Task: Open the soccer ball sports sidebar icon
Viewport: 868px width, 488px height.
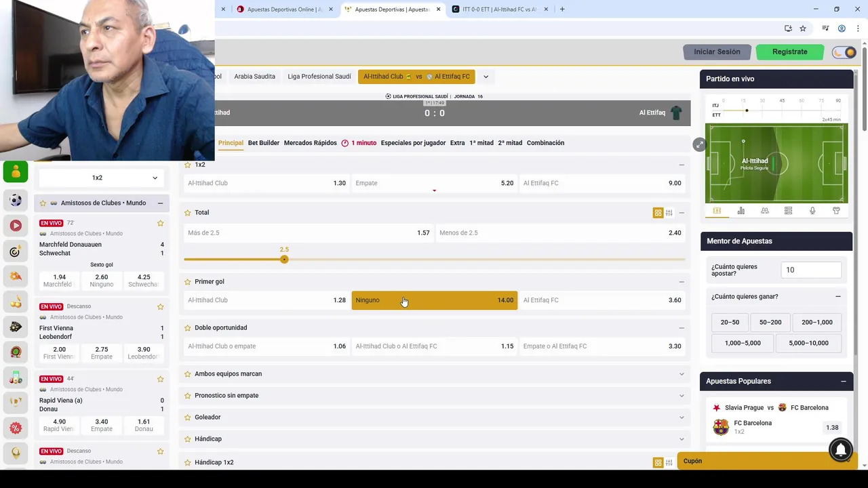Action: (16, 201)
